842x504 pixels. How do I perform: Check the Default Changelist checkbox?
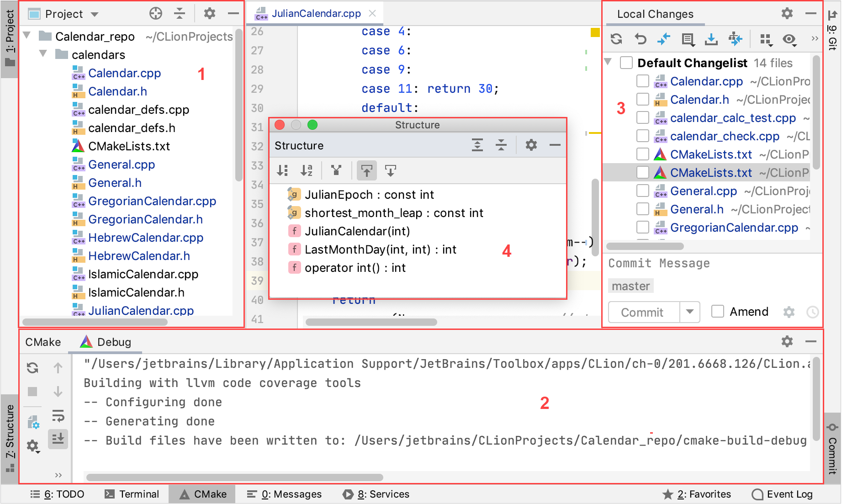pyautogui.click(x=626, y=63)
